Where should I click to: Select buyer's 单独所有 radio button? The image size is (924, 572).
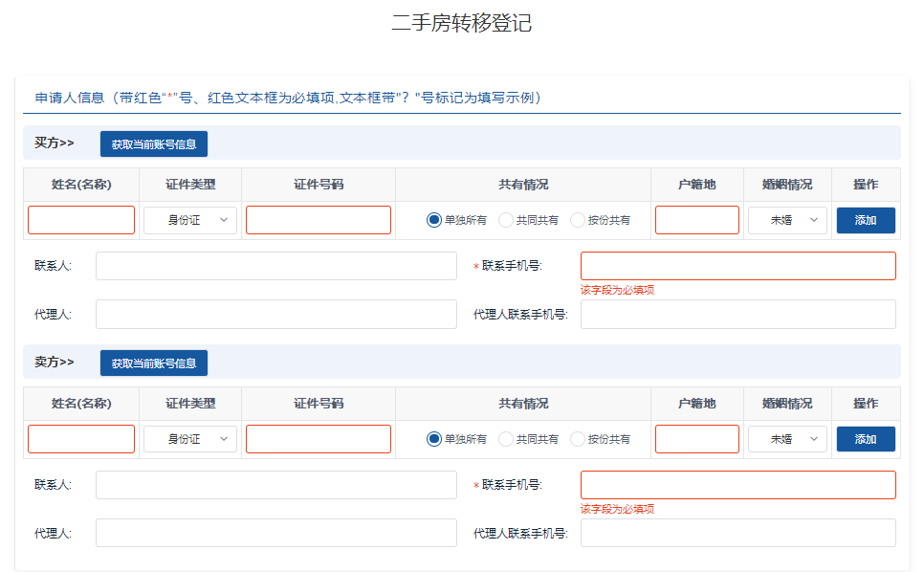[x=434, y=220]
